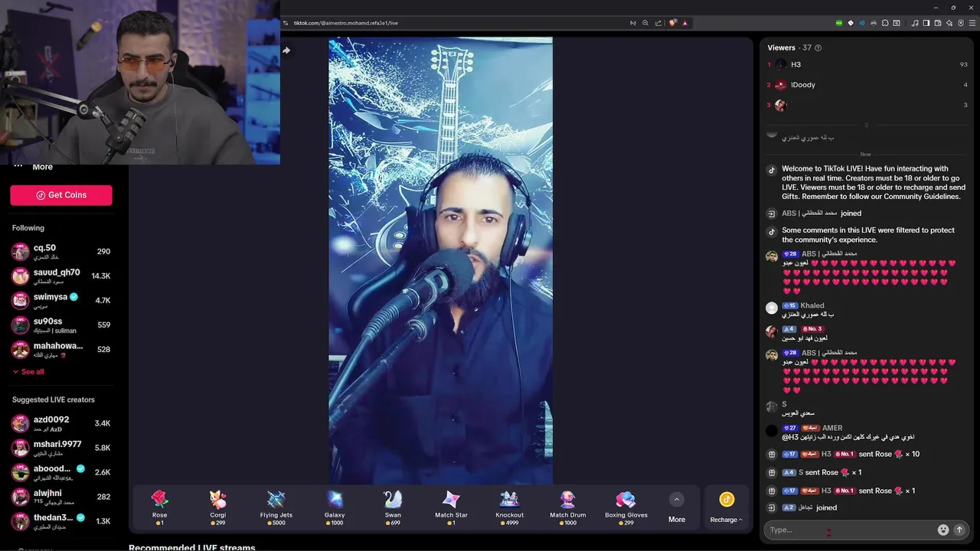Open su90ss in Following list
Image resolution: width=980 pixels, height=551 pixels.
pos(61,325)
